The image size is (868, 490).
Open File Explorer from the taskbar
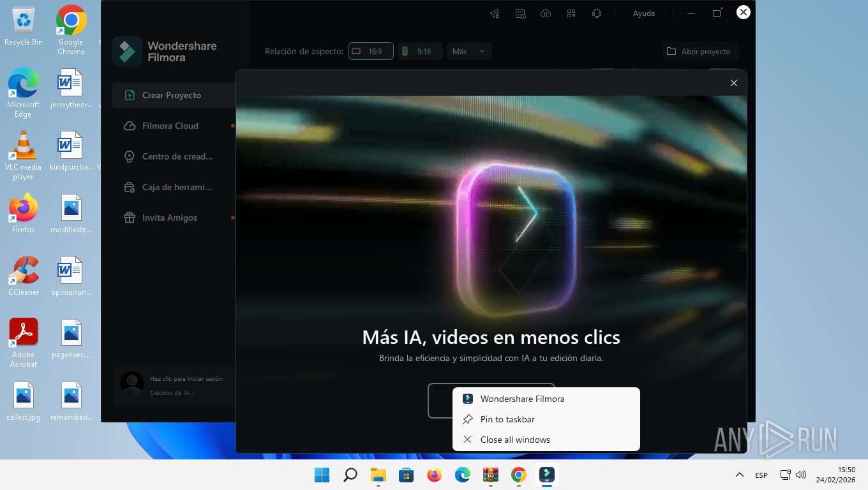pyautogui.click(x=378, y=475)
